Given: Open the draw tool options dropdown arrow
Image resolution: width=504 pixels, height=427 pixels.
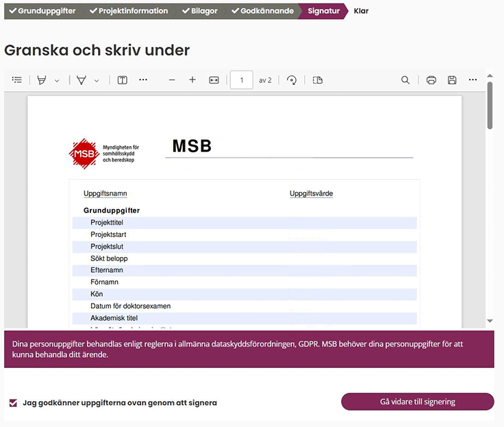Looking at the screenshot, I should click(97, 81).
